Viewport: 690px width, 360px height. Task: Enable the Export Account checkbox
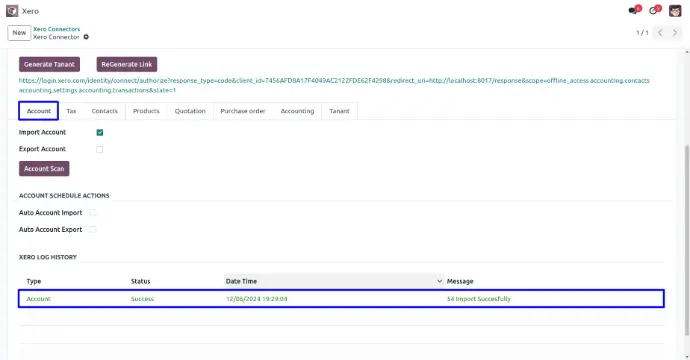coord(100,149)
